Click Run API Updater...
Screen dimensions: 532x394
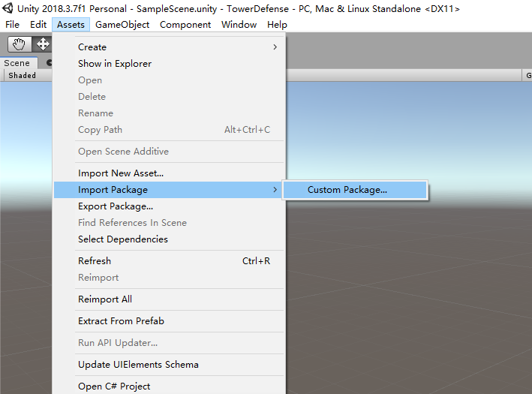tap(169, 343)
